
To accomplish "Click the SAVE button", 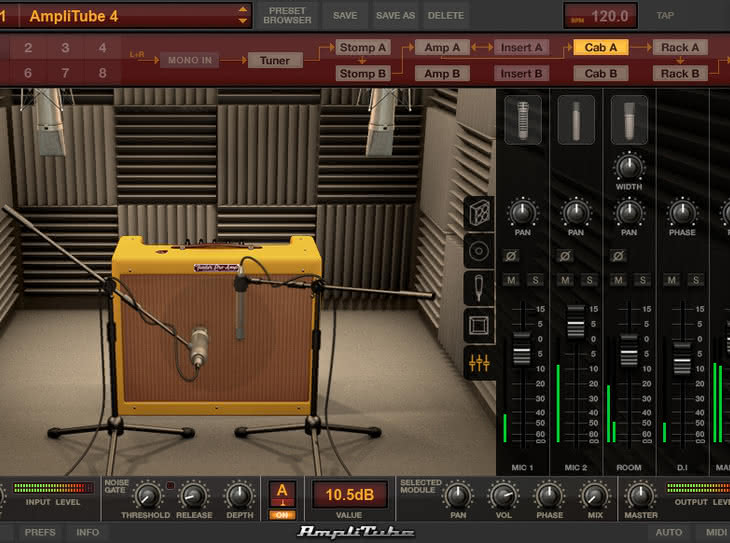I will click(345, 15).
